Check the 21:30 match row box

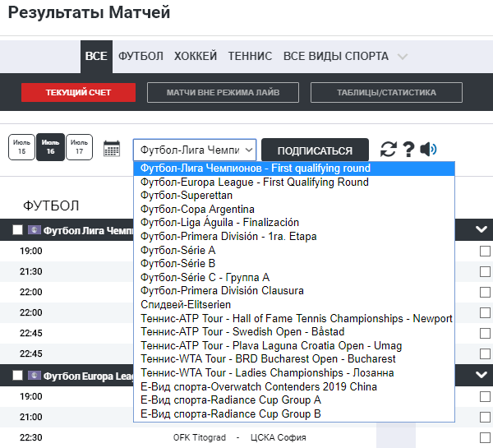point(485,271)
